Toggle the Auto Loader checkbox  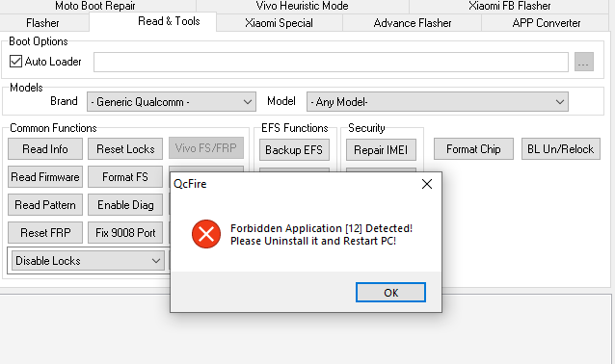click(15, 62)
